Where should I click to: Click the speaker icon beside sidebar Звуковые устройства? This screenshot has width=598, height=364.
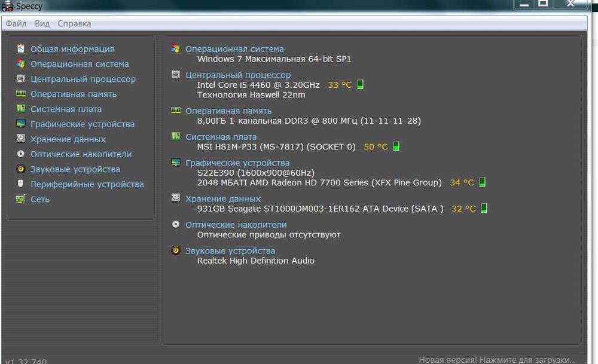(20, 169)
